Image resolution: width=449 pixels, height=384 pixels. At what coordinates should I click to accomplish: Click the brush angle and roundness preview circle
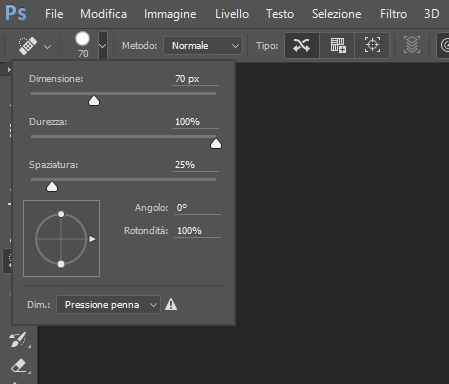[x=61, y=239]
